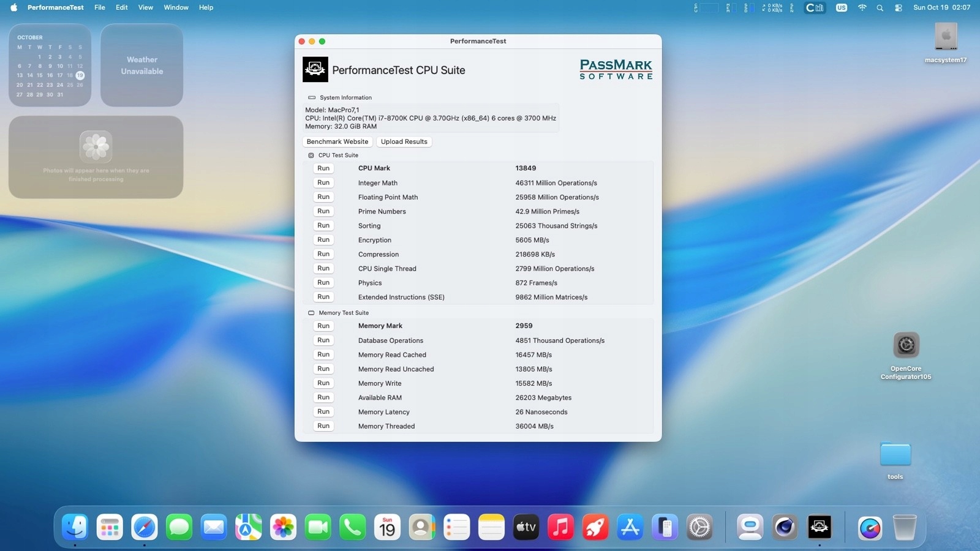
Task: Click the Upload Results button
Action: (404, 141)
